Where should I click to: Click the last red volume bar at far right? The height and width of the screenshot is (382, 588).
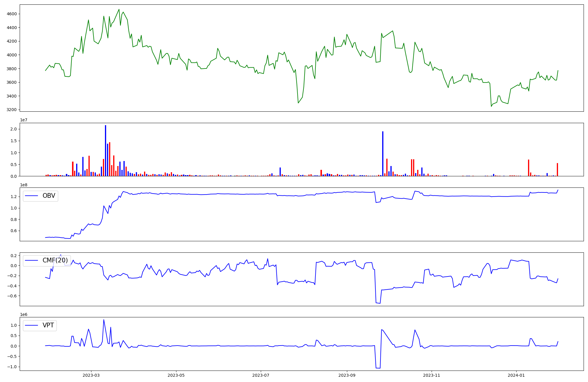557,170
